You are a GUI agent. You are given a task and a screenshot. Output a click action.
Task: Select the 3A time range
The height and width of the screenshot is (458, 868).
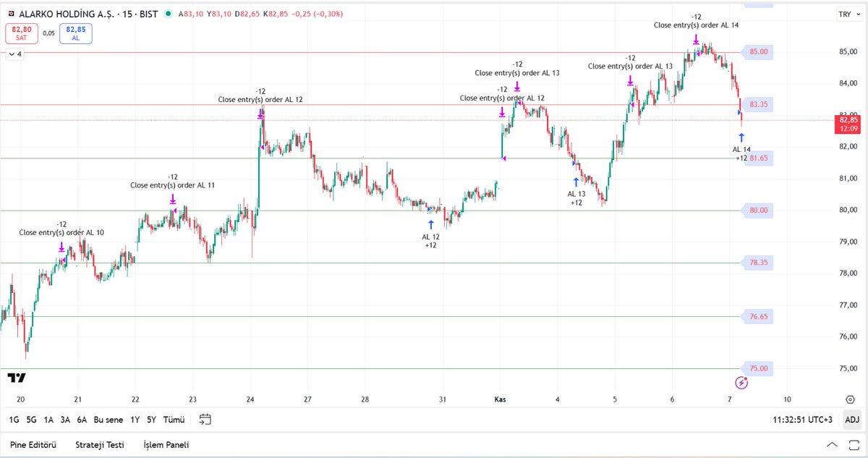tap(65, 420)
